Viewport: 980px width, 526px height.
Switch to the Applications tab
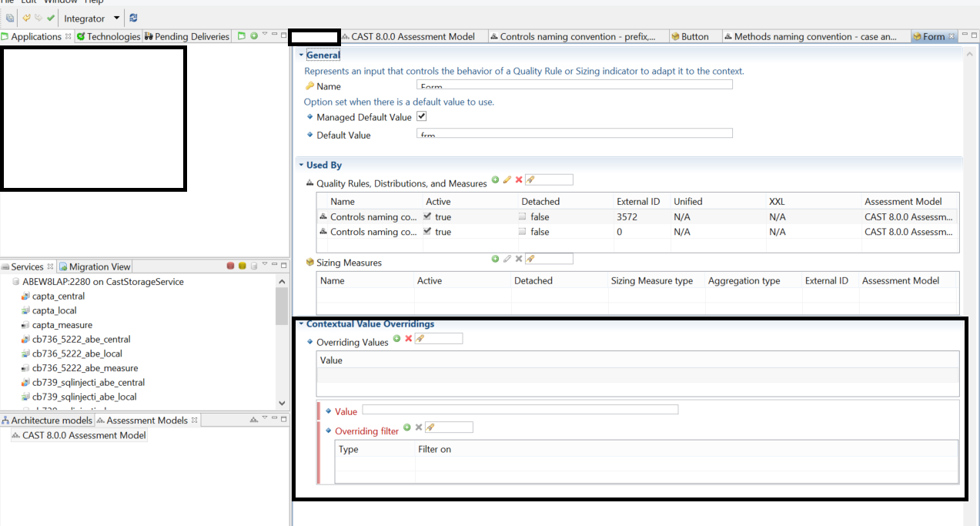[36, 36]
